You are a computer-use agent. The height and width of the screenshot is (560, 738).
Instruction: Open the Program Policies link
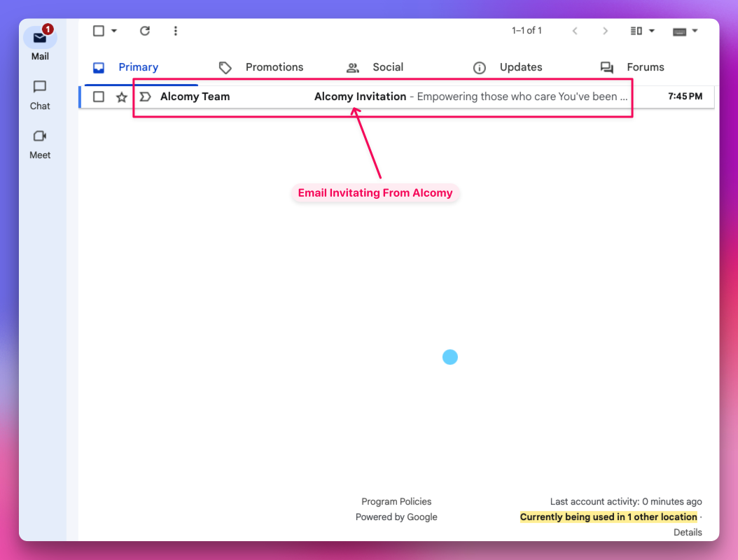[x=396, y=502]
